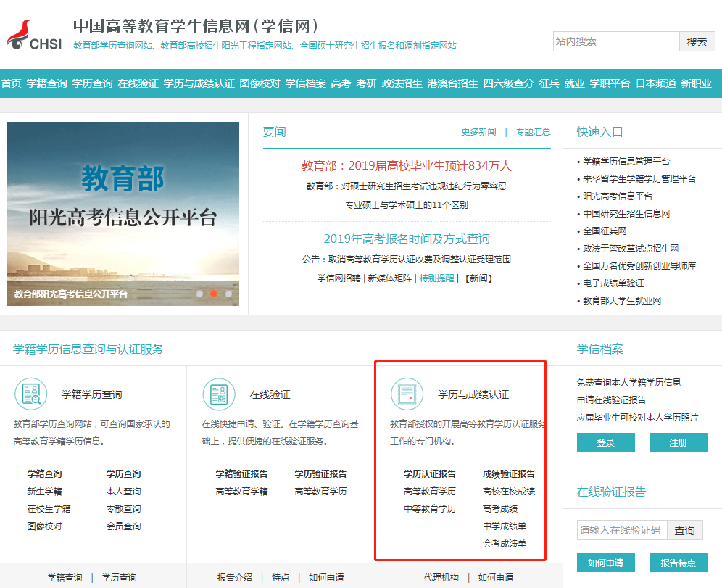Screen dimensions: 722x588
Task: Click the 请输入在线验证码 input field
Action: point(621,531)
